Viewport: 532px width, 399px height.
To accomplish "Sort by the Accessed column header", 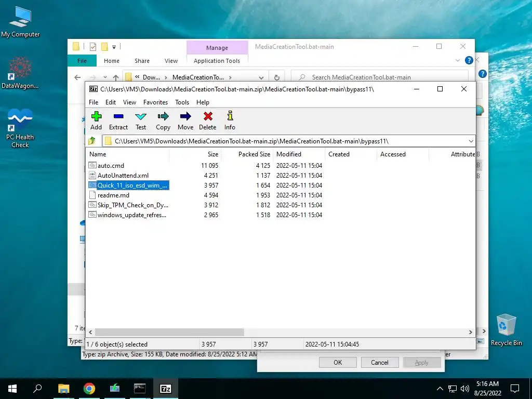I will (x=403, y=154).
